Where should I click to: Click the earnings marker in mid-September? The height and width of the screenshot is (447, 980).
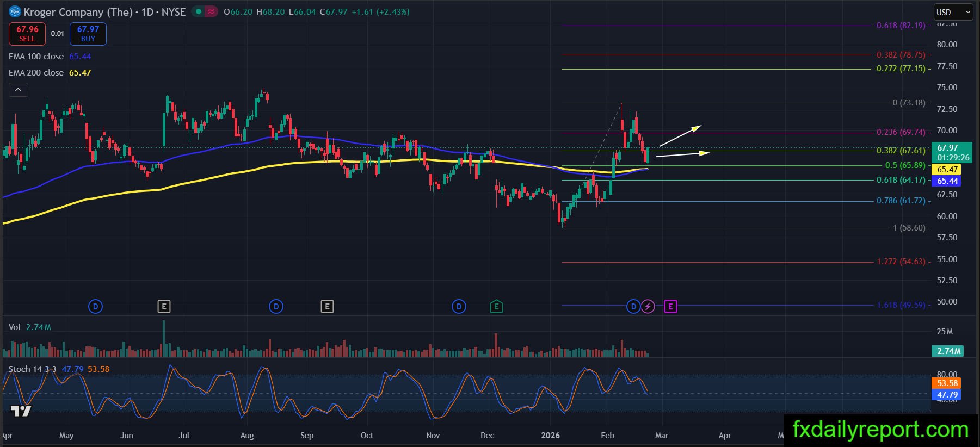point(327,307)
